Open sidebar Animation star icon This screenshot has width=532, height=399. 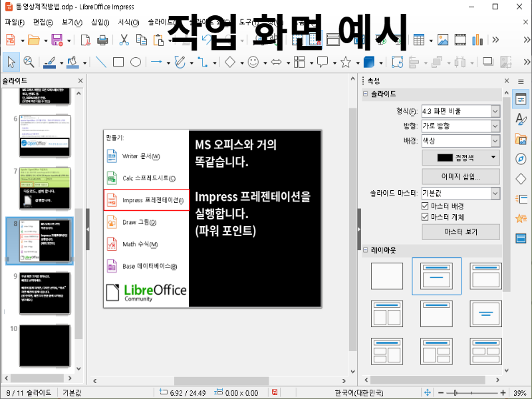pos(521,218)
